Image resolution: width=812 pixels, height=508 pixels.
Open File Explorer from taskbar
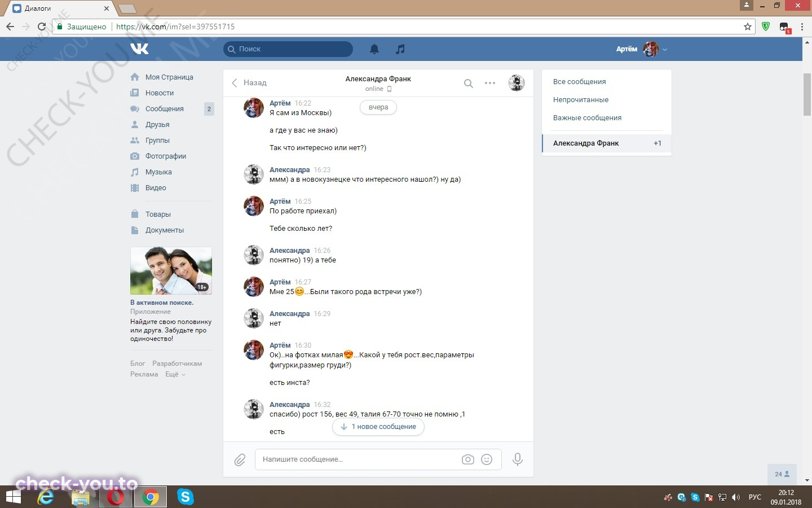(x=81, y=497)
